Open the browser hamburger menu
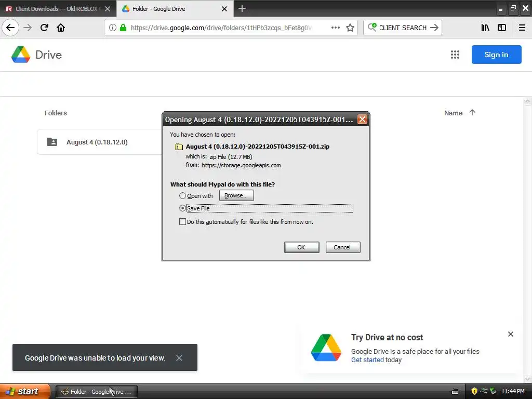 (x=522, y=28)
